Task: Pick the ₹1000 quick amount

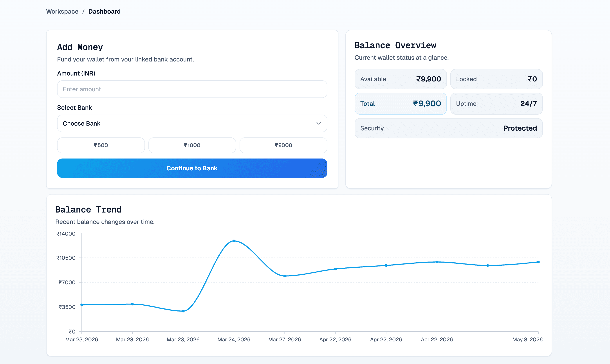Action: (192, 145)
